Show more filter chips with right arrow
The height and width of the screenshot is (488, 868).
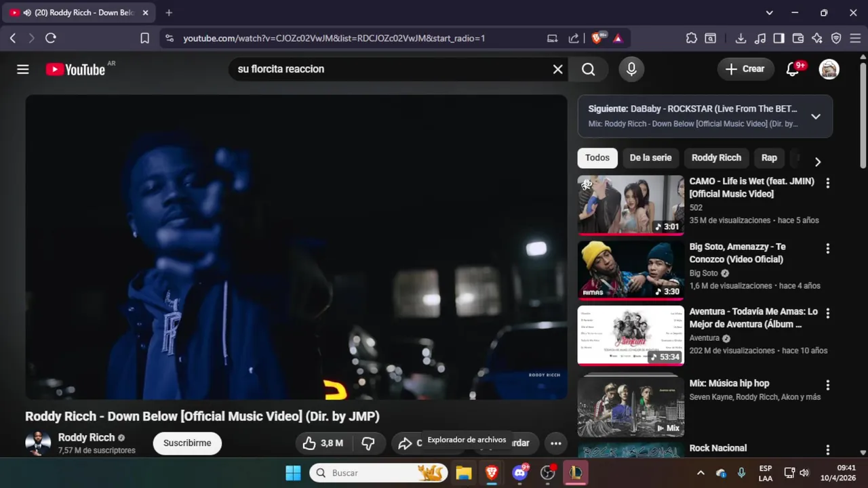pos(817,161)
